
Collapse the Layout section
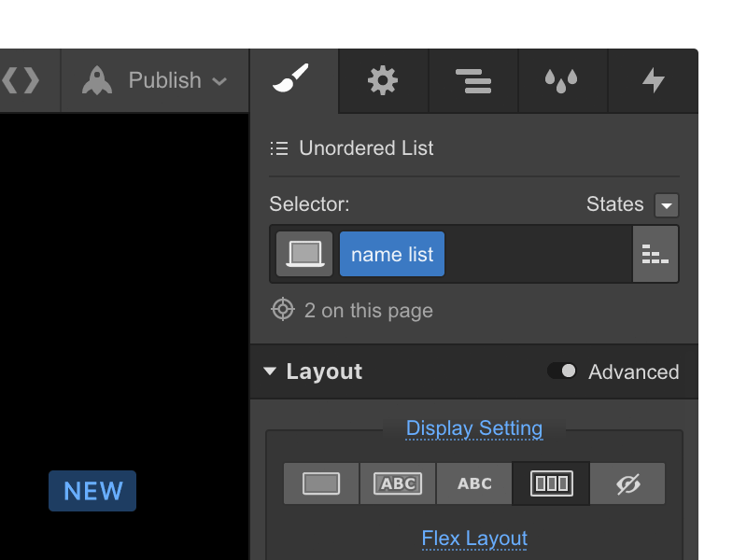(270, 371)
